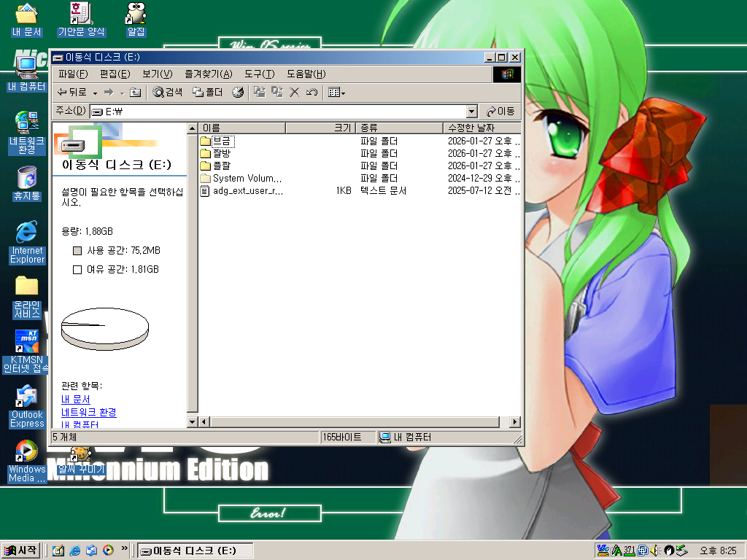Viewport: 747px width, 560px height.
Task: Click the Delete (X) toolbar icon
Action: point(295,93)
